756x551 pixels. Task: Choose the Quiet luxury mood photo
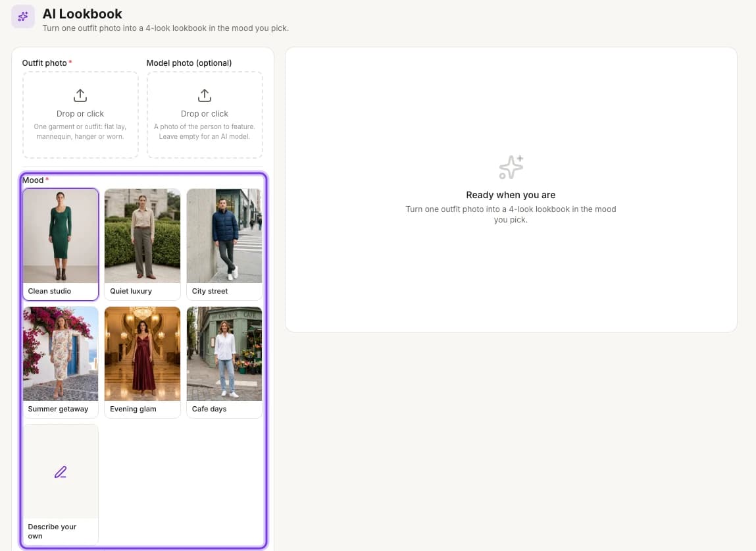pyautogui.click(x=142, y=236)
